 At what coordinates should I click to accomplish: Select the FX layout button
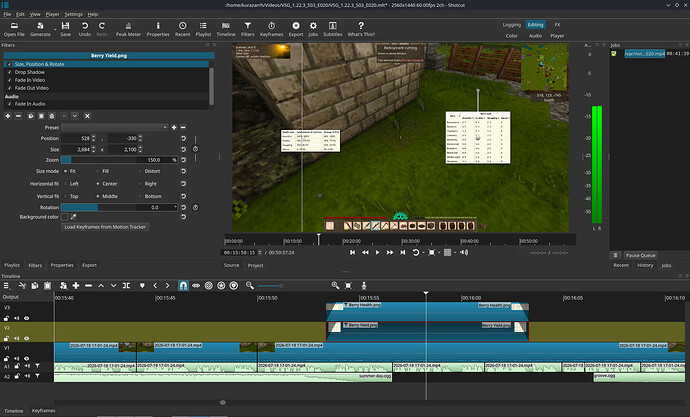click(x=557, y=25)
